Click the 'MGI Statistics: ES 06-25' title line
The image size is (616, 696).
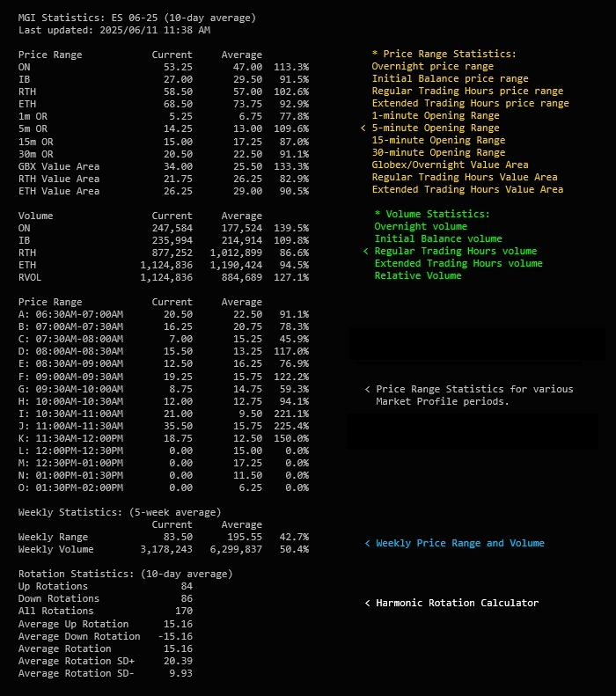(136, 18)
